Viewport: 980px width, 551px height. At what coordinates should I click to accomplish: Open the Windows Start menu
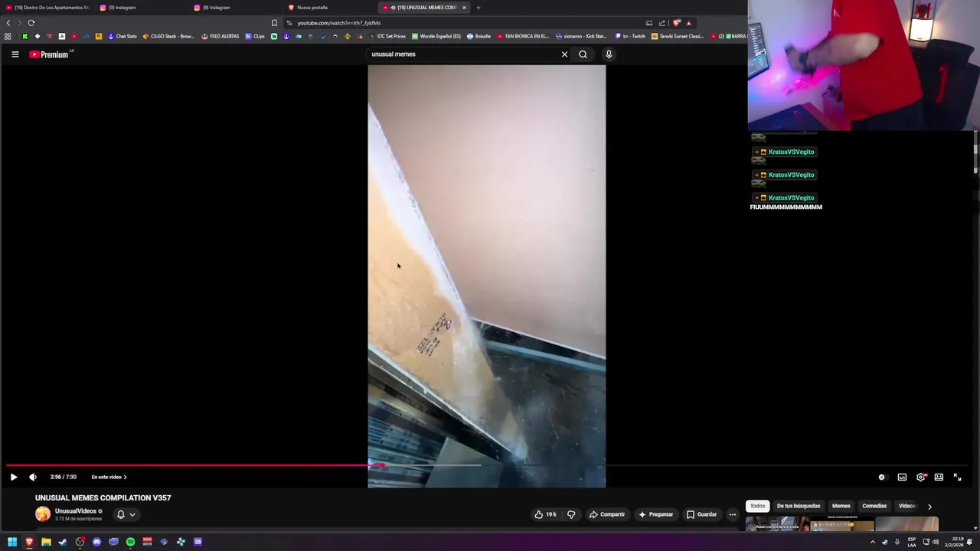point(12,542)
